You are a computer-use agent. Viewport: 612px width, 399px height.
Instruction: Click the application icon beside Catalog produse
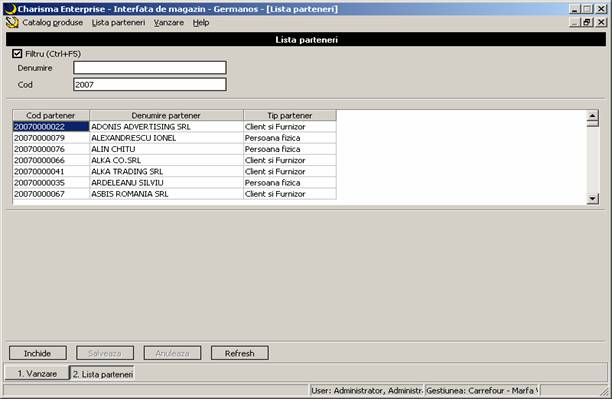pyautogui.click(x=12, y=23)
